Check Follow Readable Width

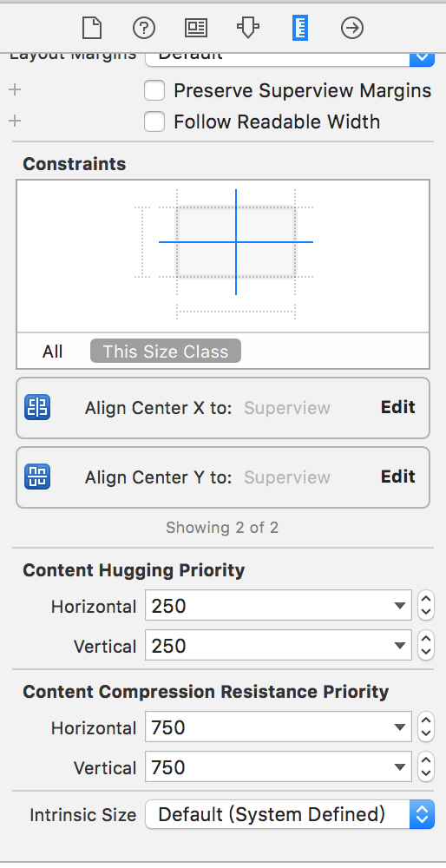(154, 122)
